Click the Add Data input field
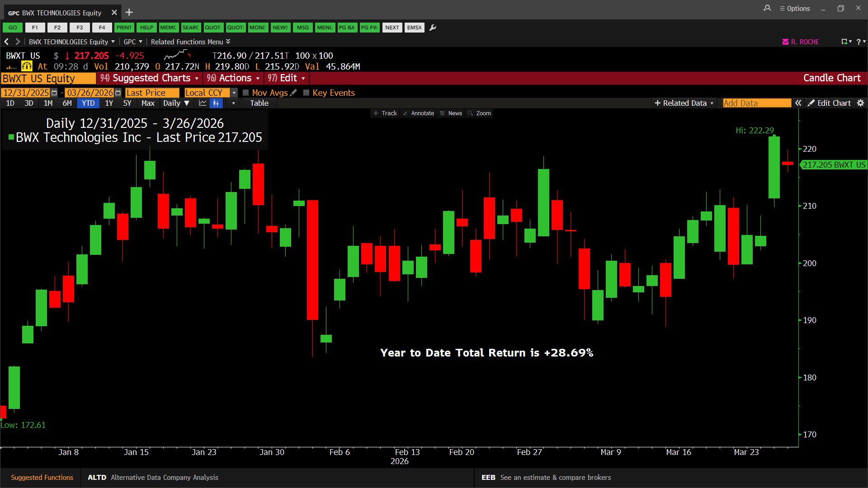 tap(756, 103)
